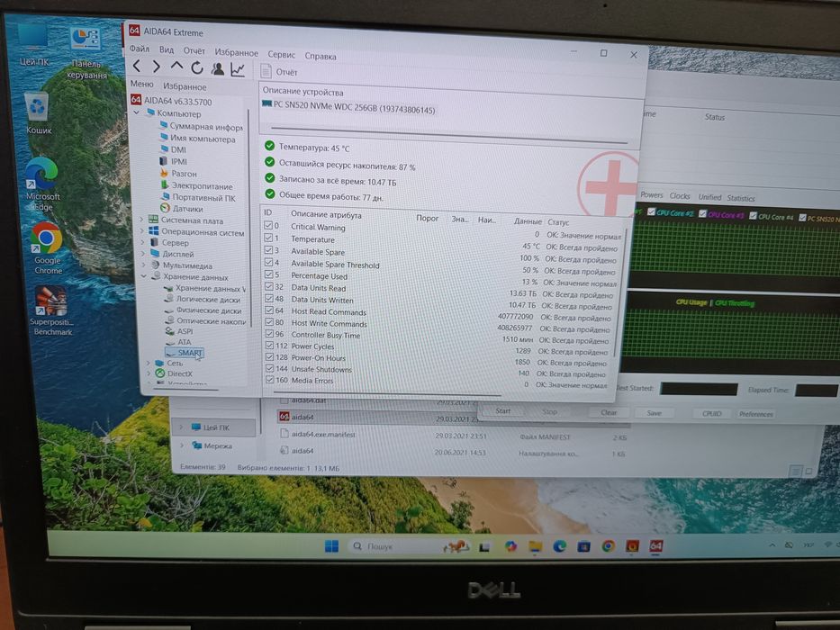The height and width of the screenshot is (630, 840).
Task: Click CPUID in the stability test window
Action: pos(711,414)
